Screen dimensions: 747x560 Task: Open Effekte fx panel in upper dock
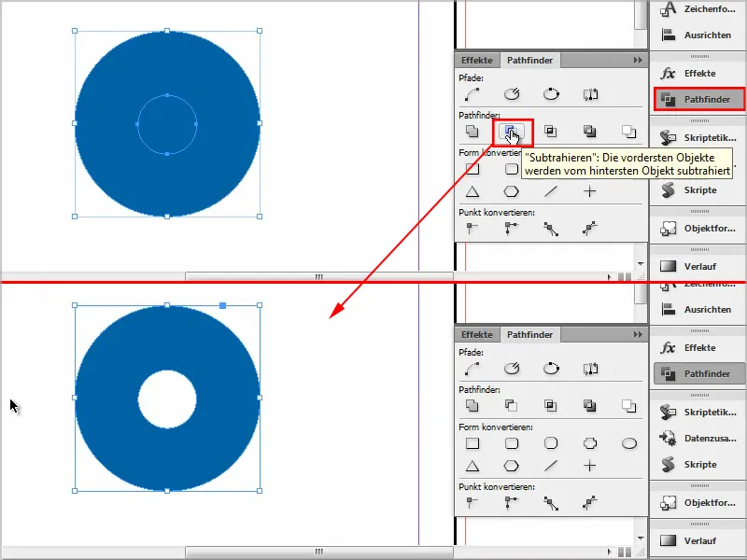698,74
